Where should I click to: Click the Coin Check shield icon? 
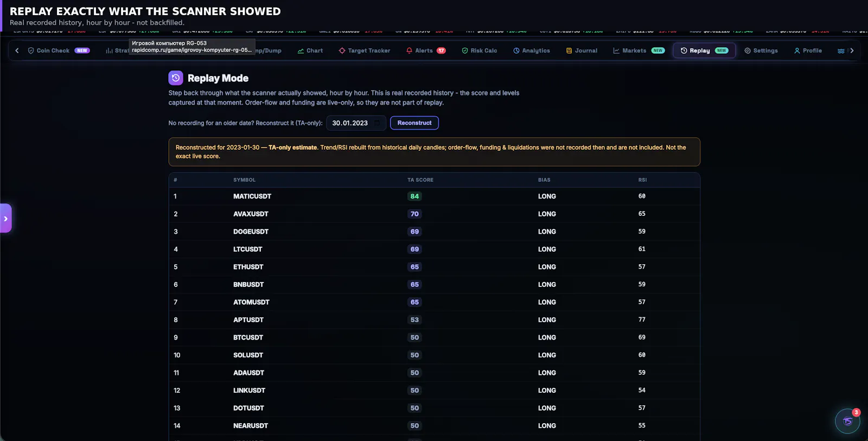click(x=31, y=50)
